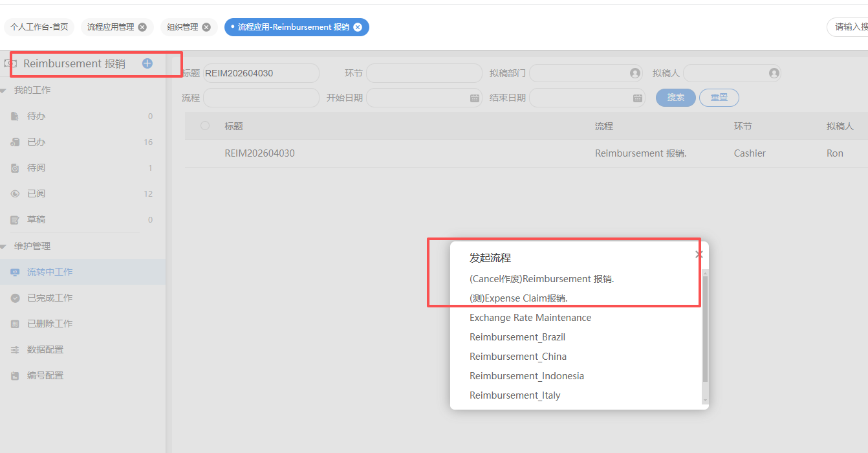Close the 组织管理 tab
Image resolution: width=868 pixels, height=453 pixels.
coord(206,27)
